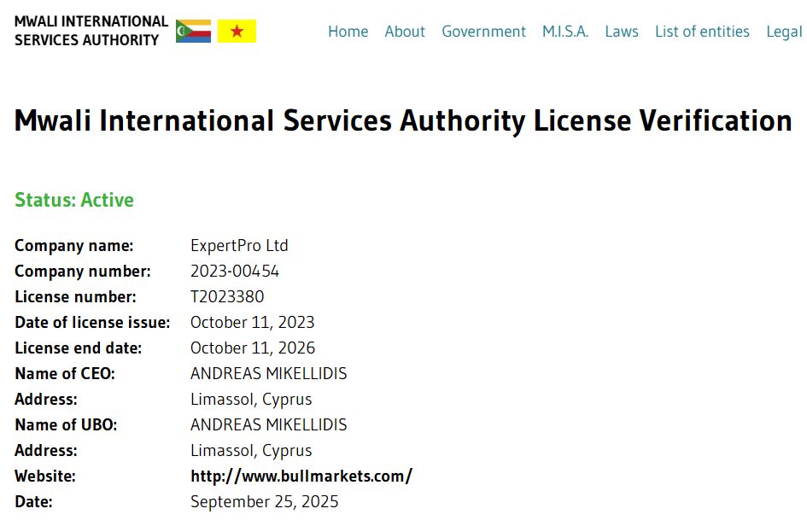Click the green Status: Active text
The image size is (807, 532).
click(74, 200)
